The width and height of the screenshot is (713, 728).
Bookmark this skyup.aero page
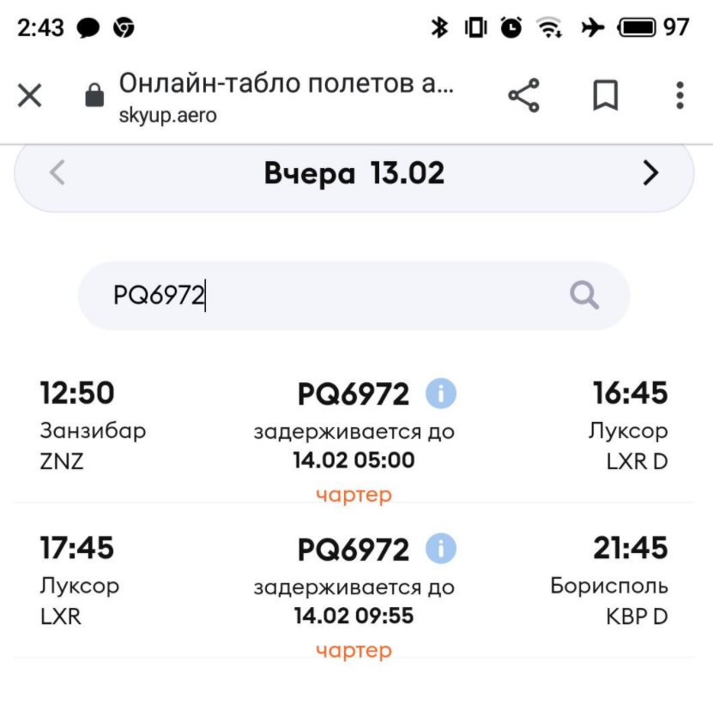[x=606, y=95]
